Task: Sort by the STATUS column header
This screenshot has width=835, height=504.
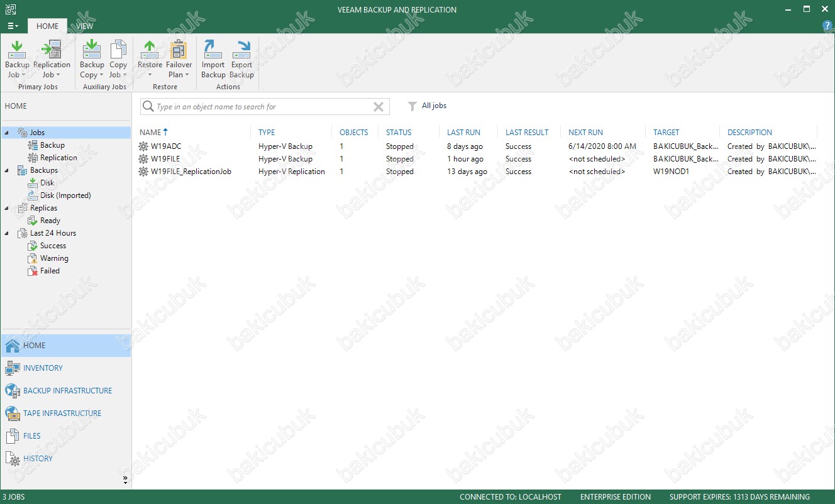Action: [399, 133]
